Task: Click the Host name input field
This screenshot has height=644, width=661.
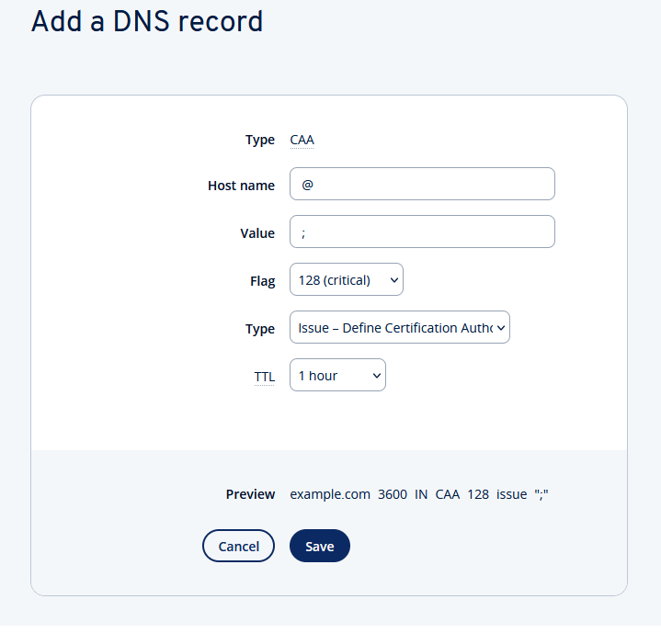Action: [422, 185]
